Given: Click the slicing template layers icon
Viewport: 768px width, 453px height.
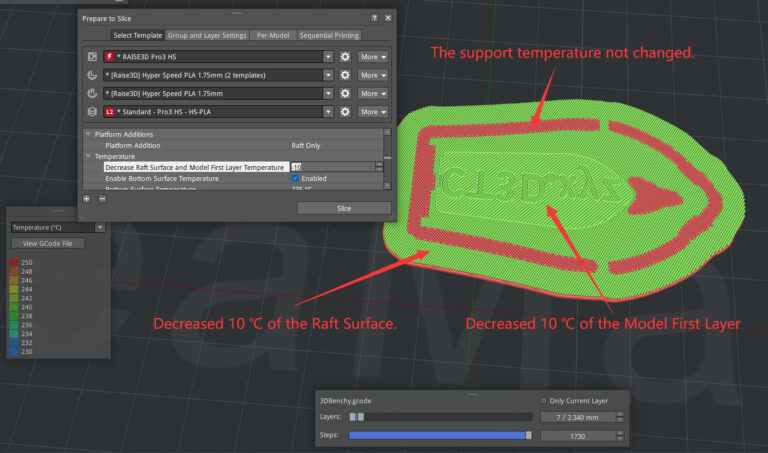Looking at the screenshot, I should pyautogui.click(x=92, y=112).
